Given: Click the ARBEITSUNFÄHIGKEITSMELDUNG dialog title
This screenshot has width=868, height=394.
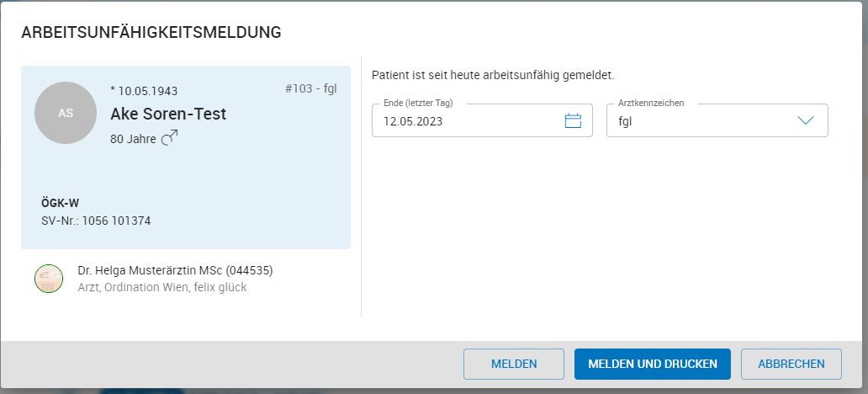Looking at the screenshot, I should pos(151,33).
